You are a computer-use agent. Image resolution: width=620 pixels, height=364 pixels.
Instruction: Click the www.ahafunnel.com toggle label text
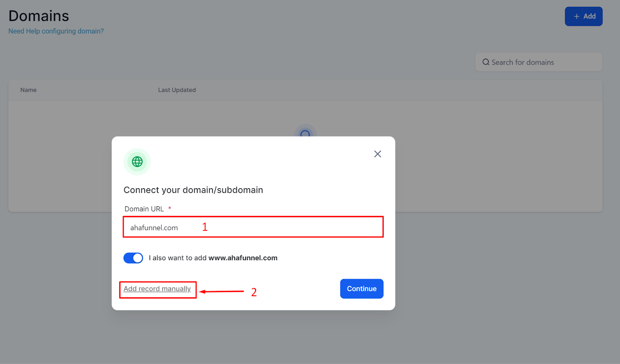click(213, 258)
